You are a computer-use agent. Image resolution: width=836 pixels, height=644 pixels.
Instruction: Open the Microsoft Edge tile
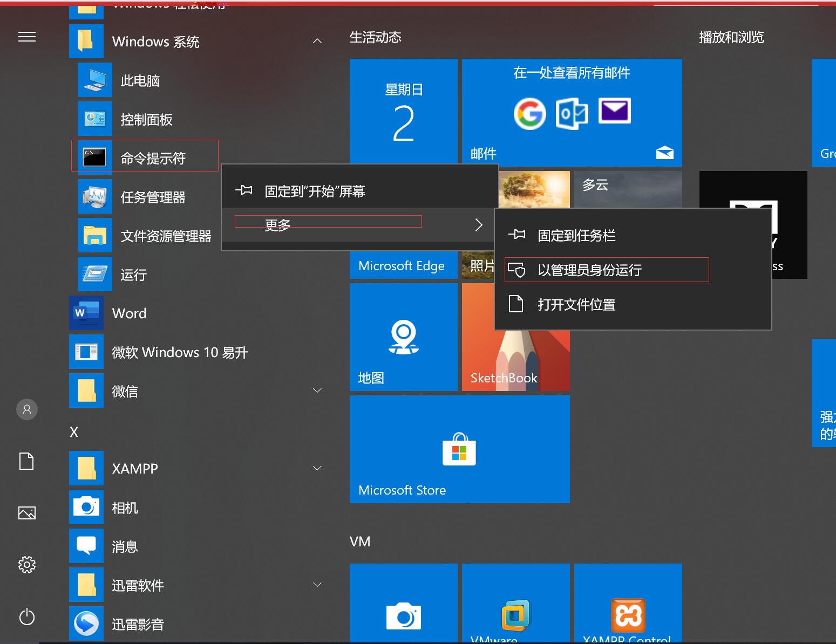404,265
